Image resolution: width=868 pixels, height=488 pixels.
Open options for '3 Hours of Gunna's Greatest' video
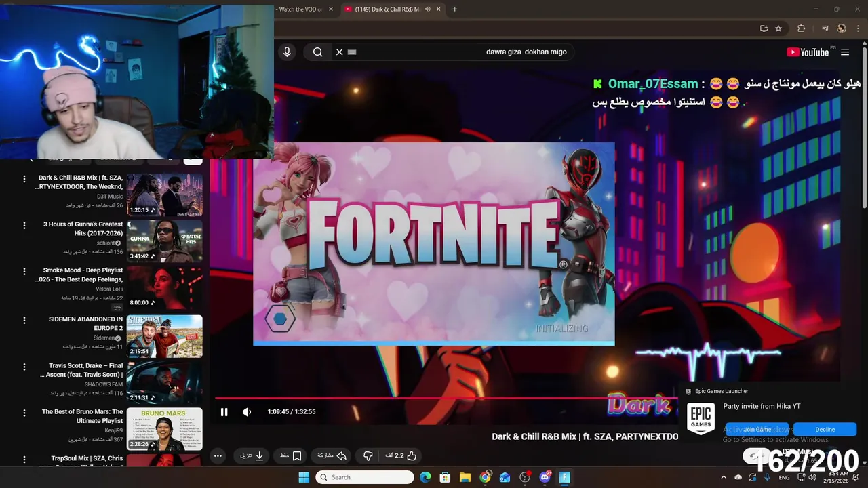click(24, 225)
